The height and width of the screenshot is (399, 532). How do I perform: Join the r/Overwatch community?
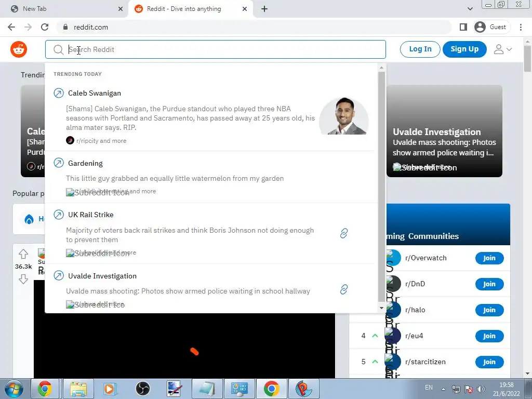[x=489, y=258]
